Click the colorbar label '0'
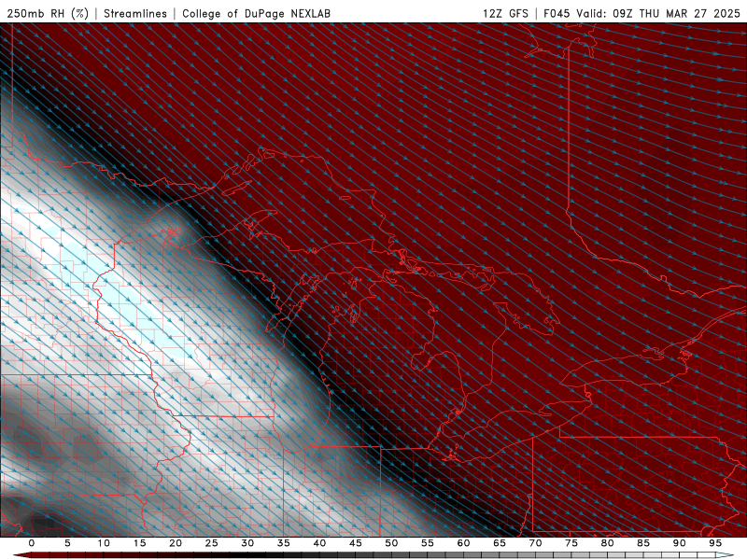 pos(32,543)
